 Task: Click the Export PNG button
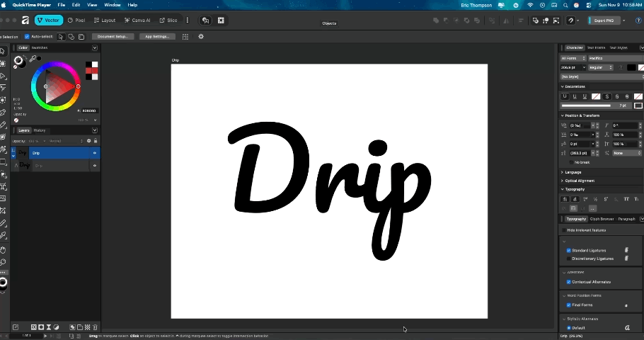click(604, 20)
